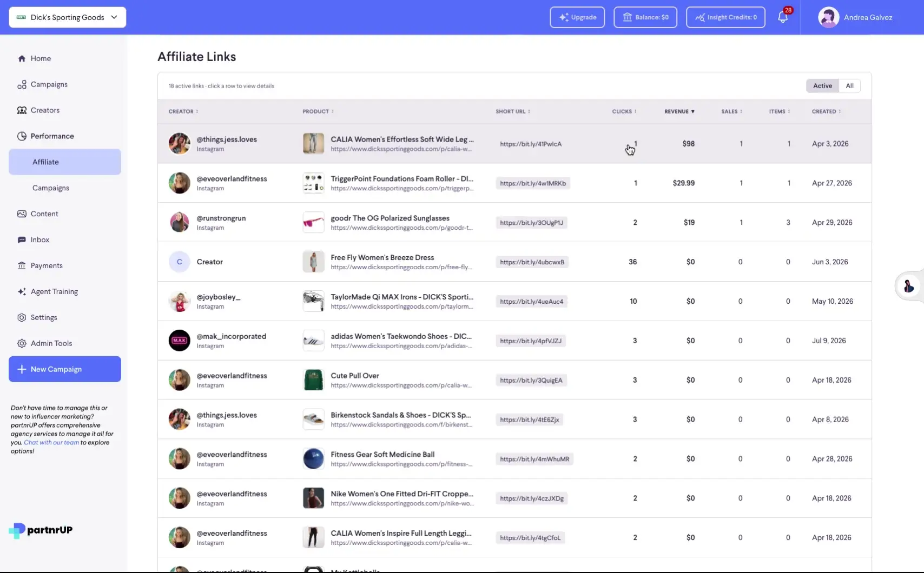Click short URL https://bit.ly/4ueAuc4
This screenshot has height=573, width=924.
532,302
